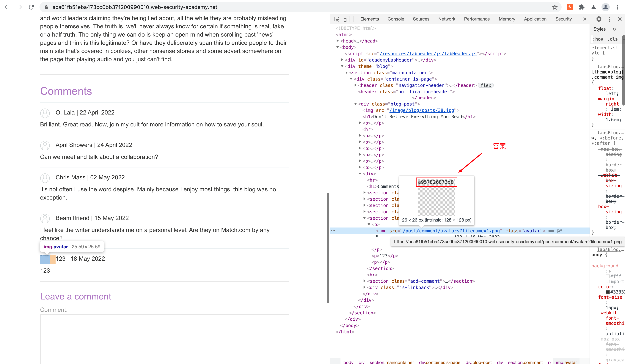625x364 pixels.
Task: Switch to the Elements tab
Action: (x=369, y=19)
